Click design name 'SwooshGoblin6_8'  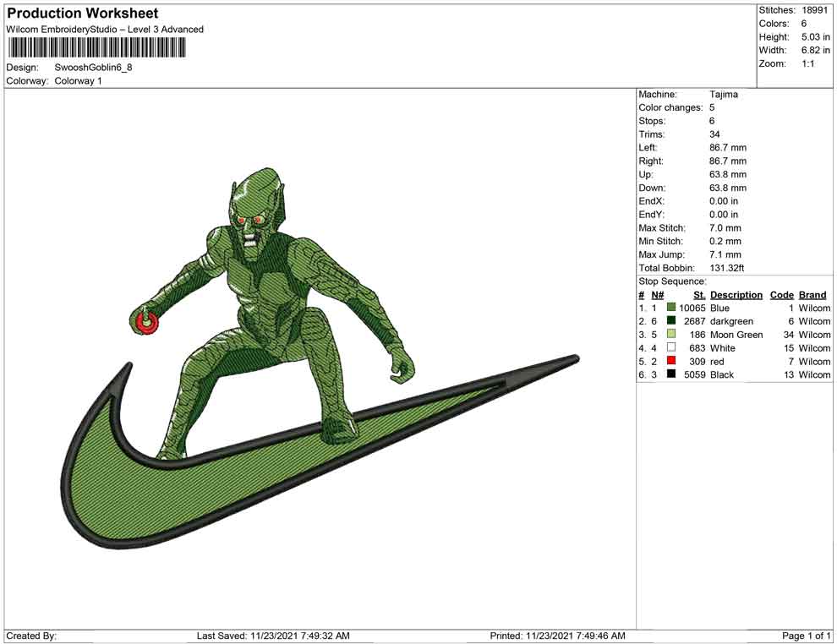point(93,68)
